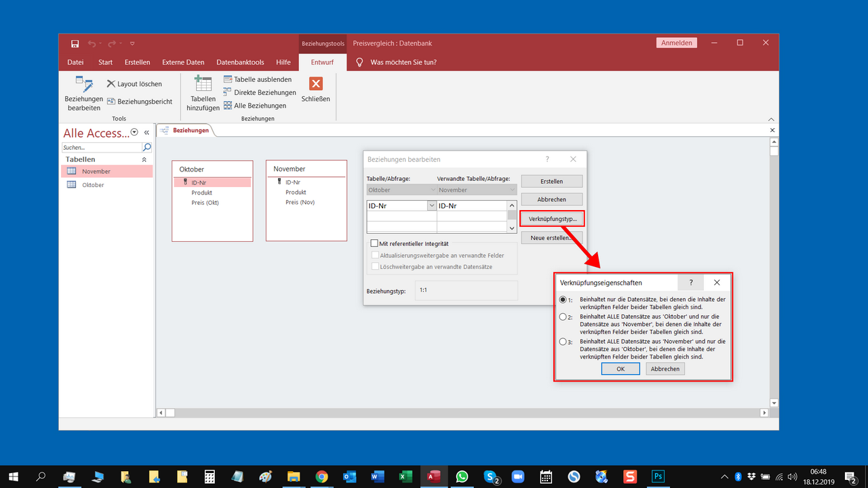Collapse the Tabellen group

coord(144,159)
